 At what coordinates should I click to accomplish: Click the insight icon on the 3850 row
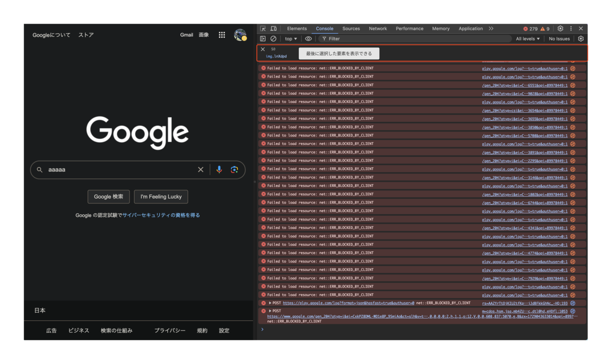[x=573, y=127]
